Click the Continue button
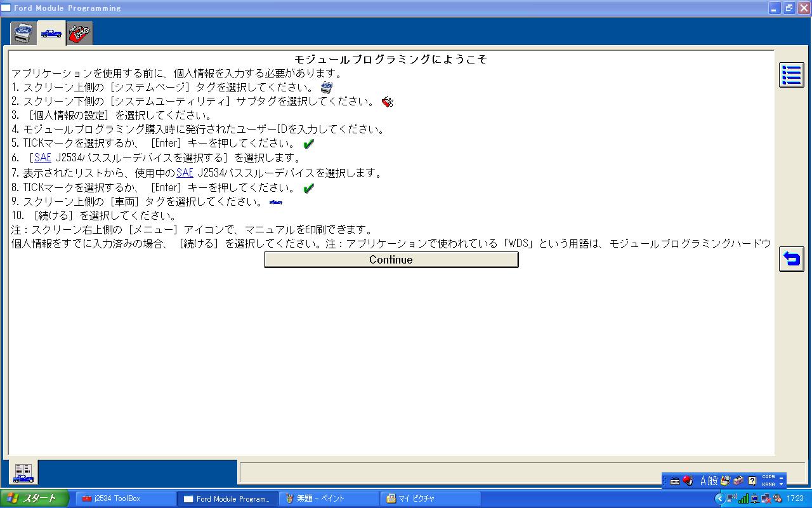Image resolution: width=812 pixels, height=508 pixels. click(x=391, y=260)
